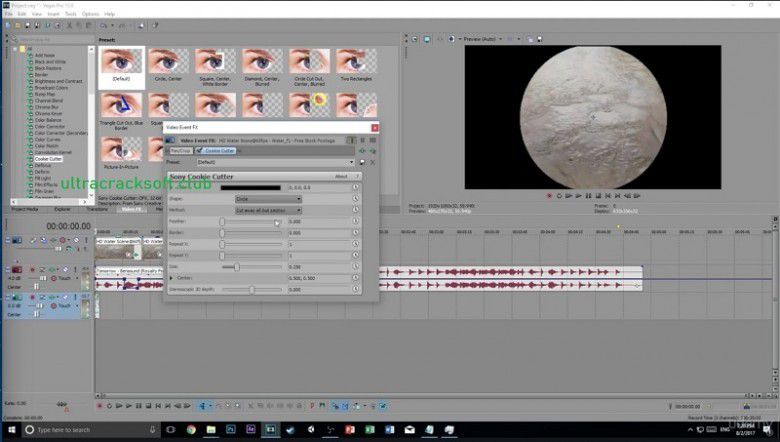Click the New project toolbar icon
The width and height of the screenshot is (780, 442).
tap(8, 25)
